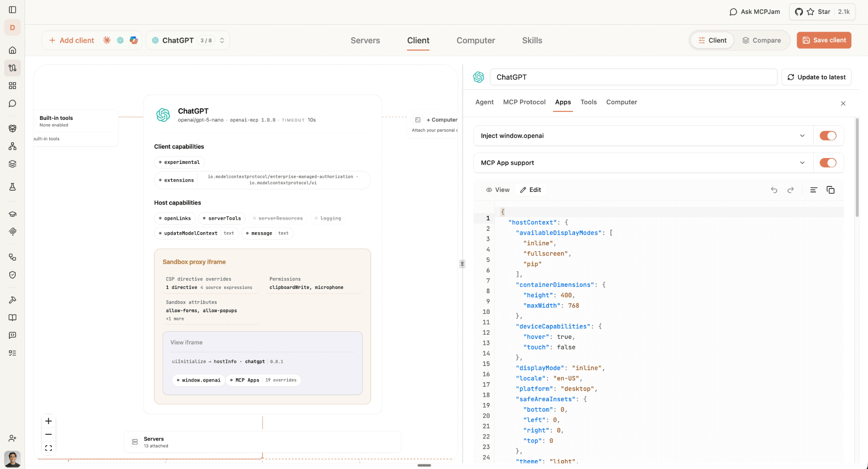
Task: Close the client config side panel
Action: (x=843, y=103)
